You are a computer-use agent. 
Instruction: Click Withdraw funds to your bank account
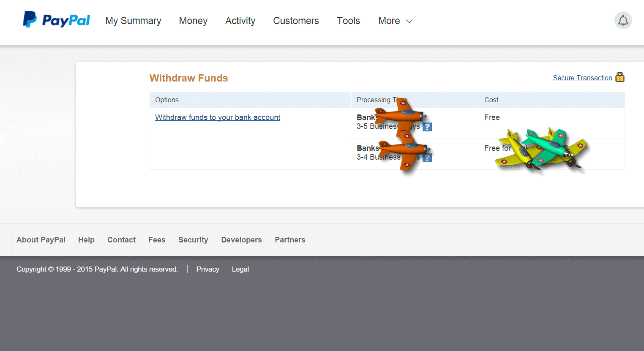pos(218,117)
